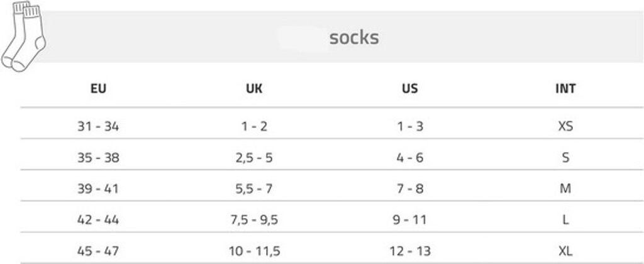Click EU size 35 - 38 cell

(98, 158)
